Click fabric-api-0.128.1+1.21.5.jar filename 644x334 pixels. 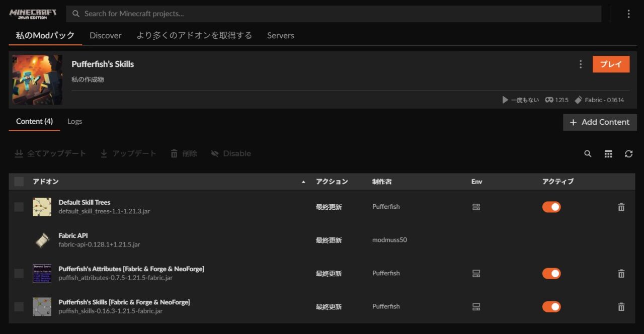[x=99, y=244]
